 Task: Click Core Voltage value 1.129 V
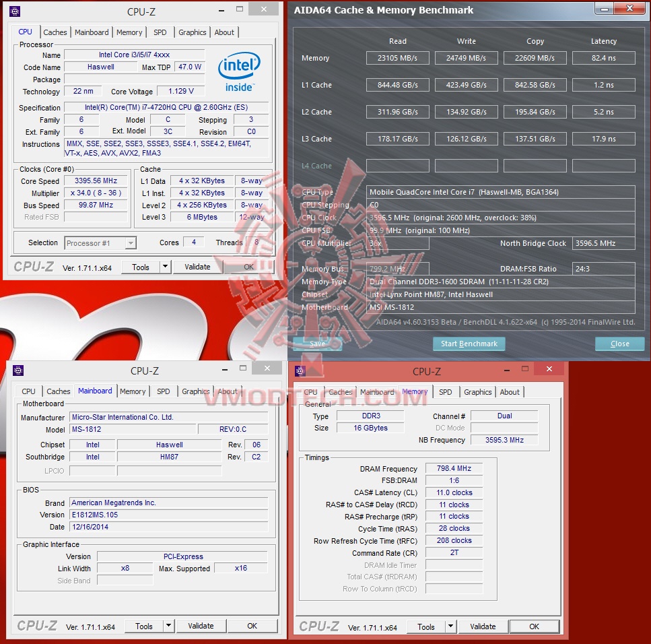pos(181,91)
